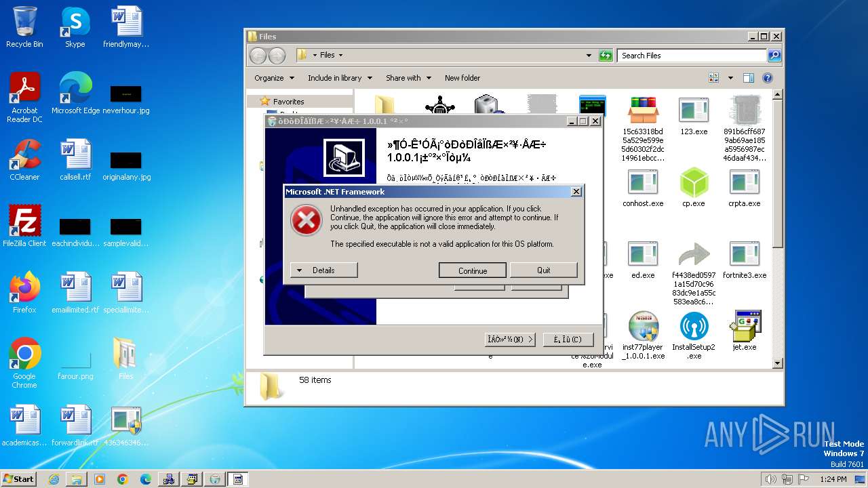Select the 123.exe file

point(694,115)
